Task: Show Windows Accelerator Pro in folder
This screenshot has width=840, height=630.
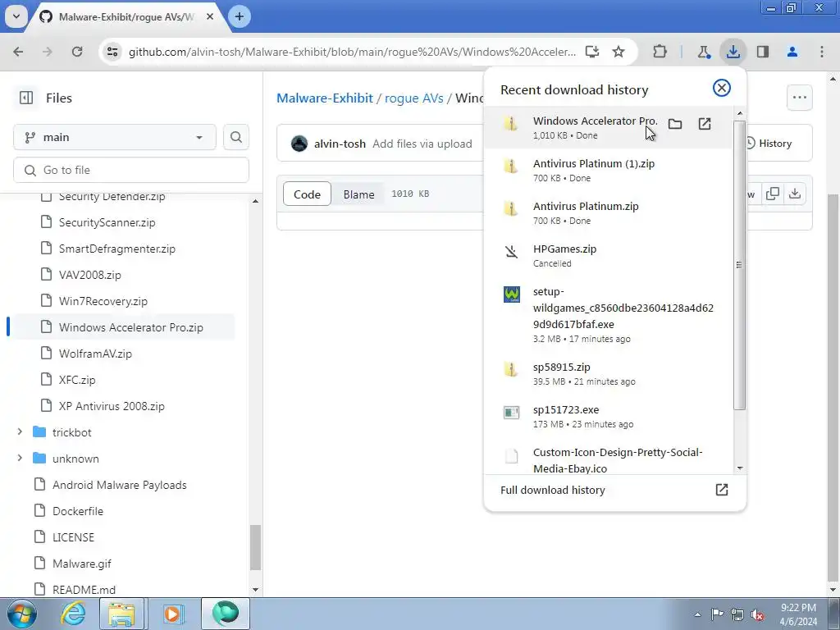Action: point(675,125)
